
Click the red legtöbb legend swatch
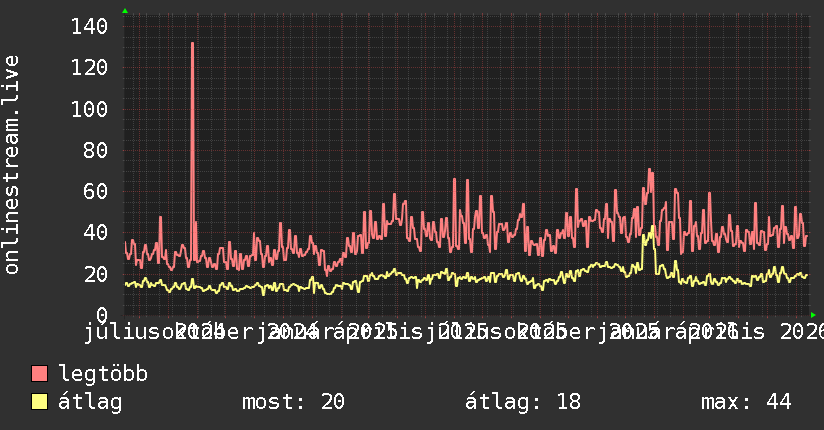pyautogui.click(x=39, y=373)
